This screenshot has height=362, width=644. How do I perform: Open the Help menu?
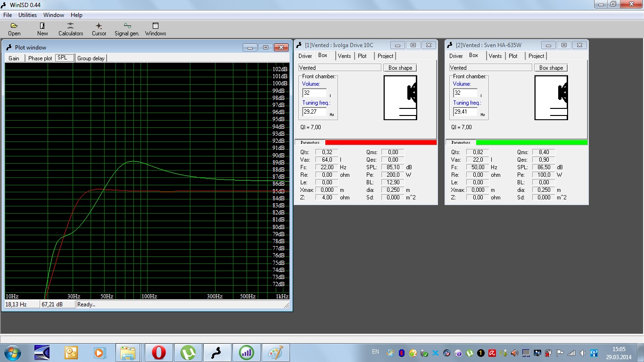(x=76, y=15)
